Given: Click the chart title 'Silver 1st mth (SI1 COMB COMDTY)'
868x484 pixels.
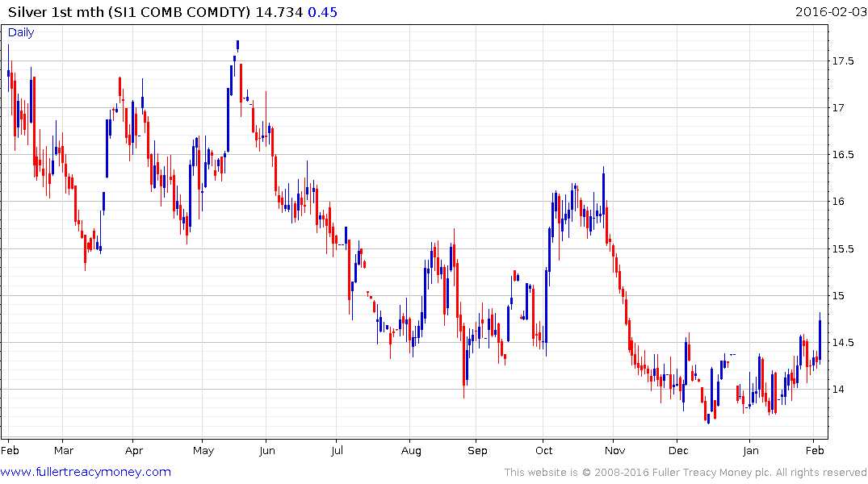Looking at the screenshot, I should pyautogui.click(x=129, y=12).
